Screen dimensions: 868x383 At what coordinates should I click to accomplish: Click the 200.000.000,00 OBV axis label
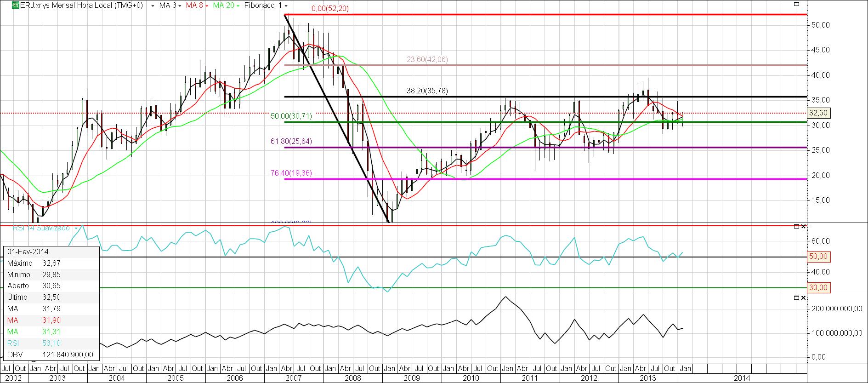coord(836,309)
